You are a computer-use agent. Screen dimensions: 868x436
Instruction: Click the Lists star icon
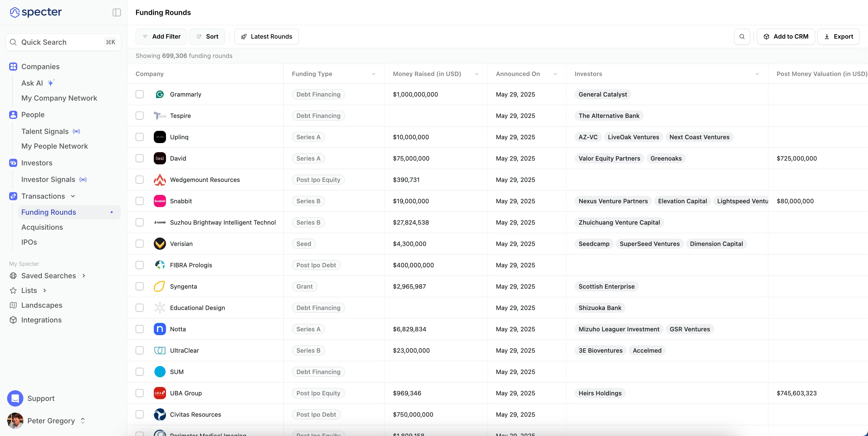[x=13, y=290]
